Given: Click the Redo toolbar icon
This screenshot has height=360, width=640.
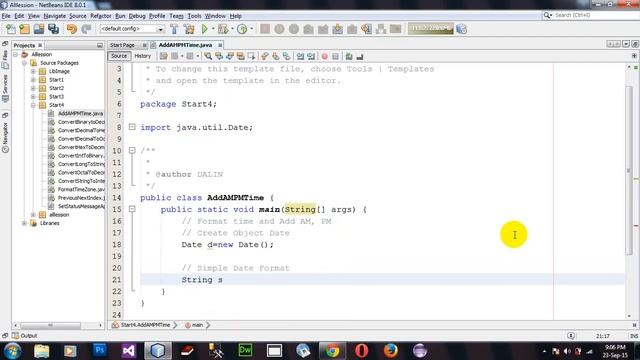Looking at the screenshot, I should point(86,29).
